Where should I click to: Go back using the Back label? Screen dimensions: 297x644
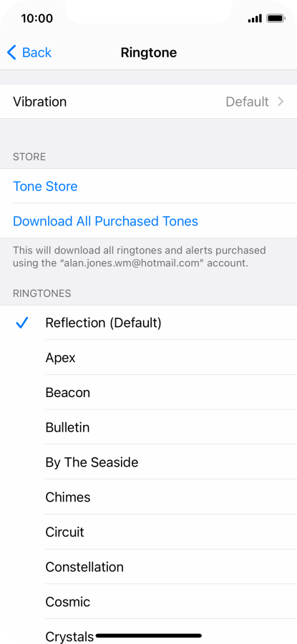[37, 52]
